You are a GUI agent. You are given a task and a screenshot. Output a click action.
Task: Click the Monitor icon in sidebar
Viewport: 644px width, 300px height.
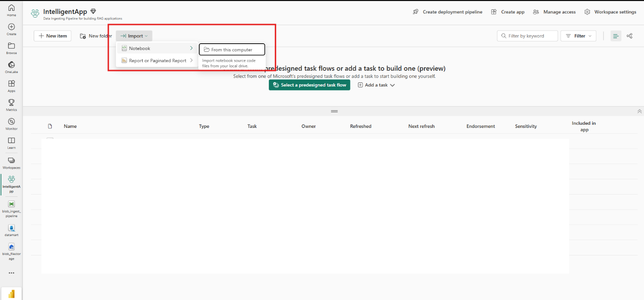11,123
